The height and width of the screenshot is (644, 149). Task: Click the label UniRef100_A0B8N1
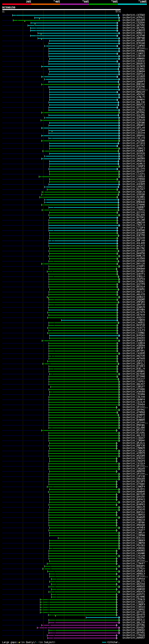(x=133, y=51)
